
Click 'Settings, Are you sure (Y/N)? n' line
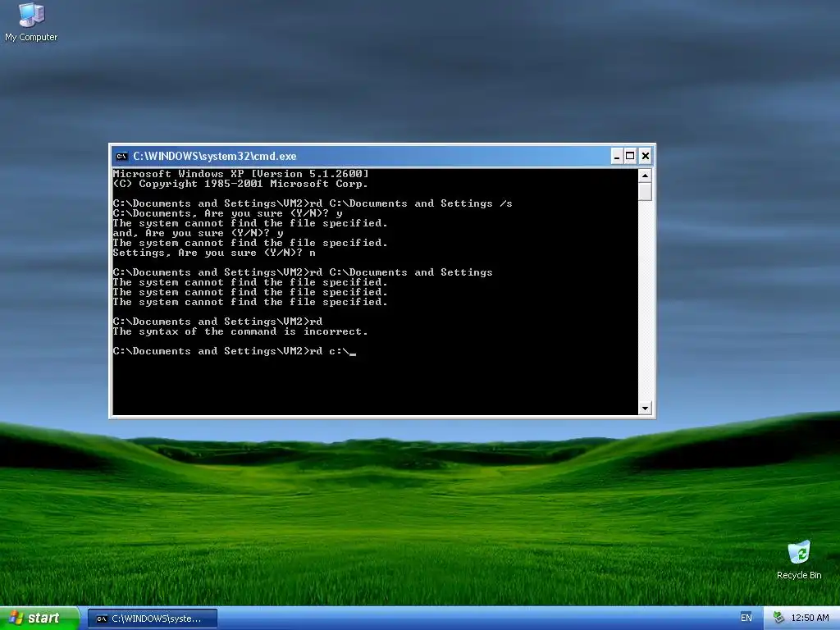click(x=214, y=253)
